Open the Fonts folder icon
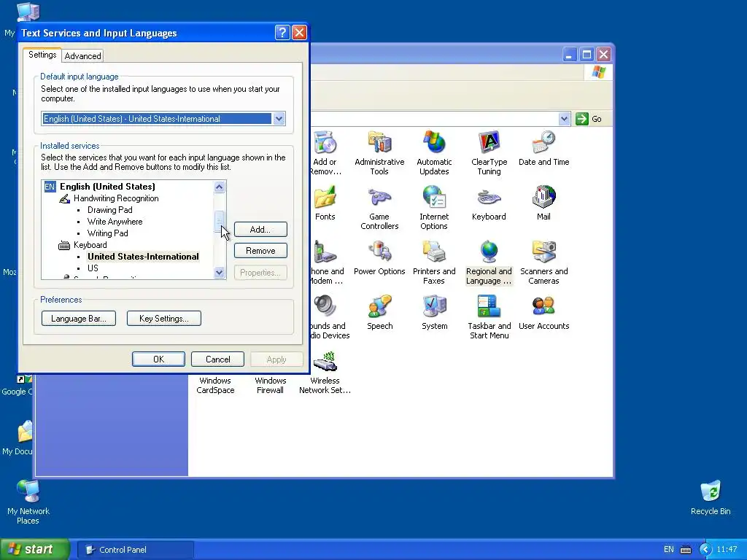Viewport: 747px width, 560px height. click(x=325, y=203)
